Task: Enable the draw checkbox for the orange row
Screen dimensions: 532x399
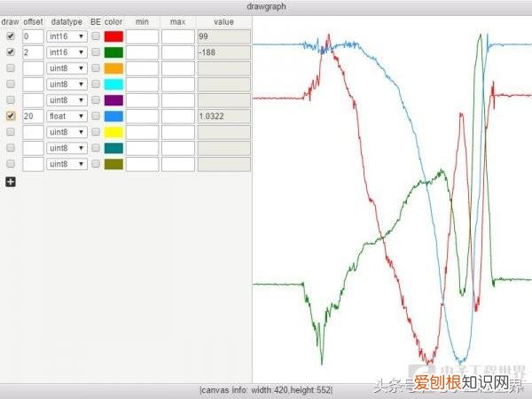Action: point(11,68)
